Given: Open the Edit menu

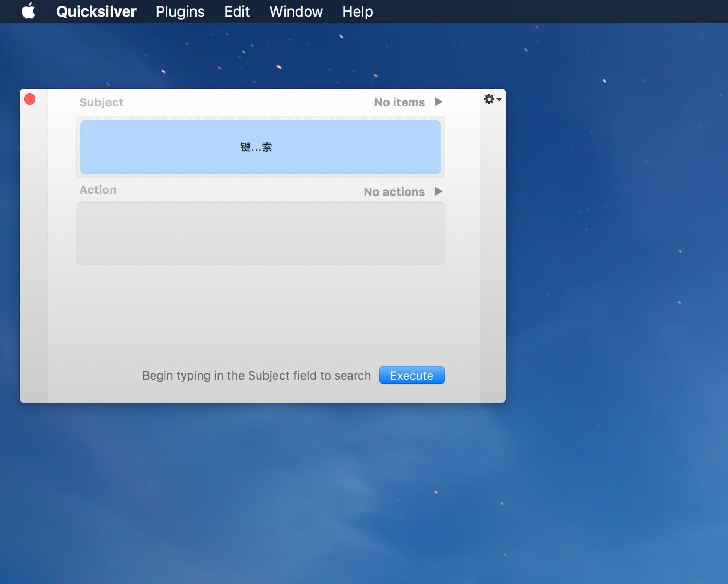Looking at the screenshot, I should pyautogui.click(x=237, y=11).
